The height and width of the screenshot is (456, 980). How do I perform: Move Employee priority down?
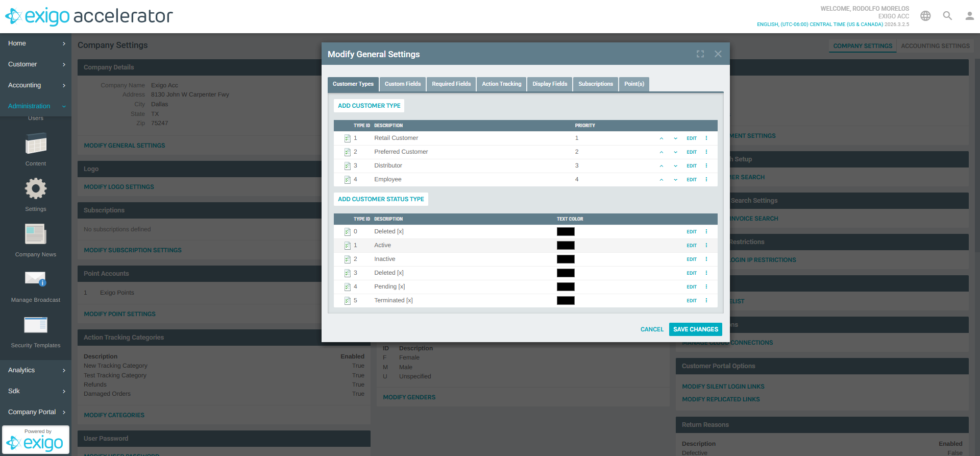[x=676, y=180]
